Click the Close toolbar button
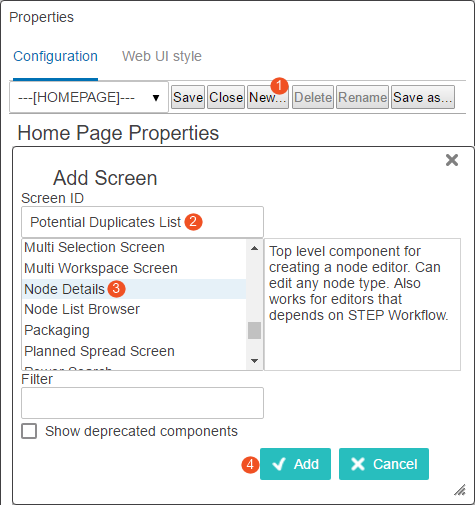Viewport: 475px width, 505px height. coord(226,97)
